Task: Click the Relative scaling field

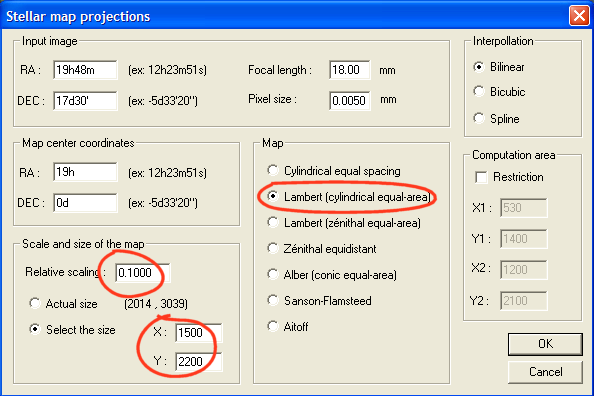Action: click(x=142, y=272)
